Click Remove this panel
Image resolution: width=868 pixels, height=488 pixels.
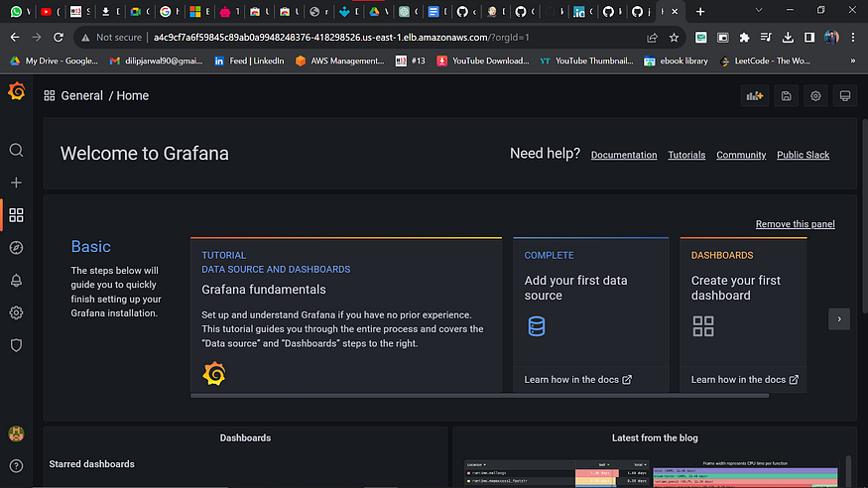795,224
